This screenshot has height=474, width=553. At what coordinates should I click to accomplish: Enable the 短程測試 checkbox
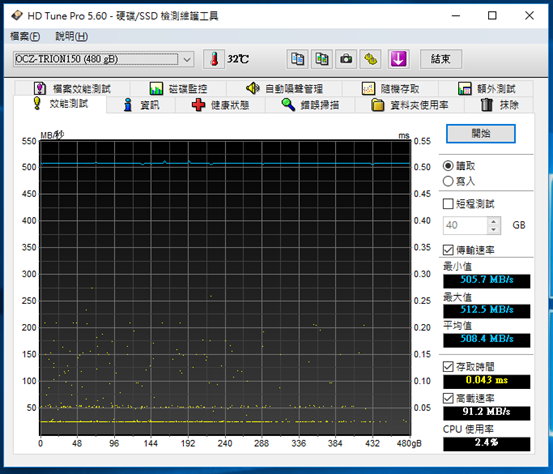448,204
